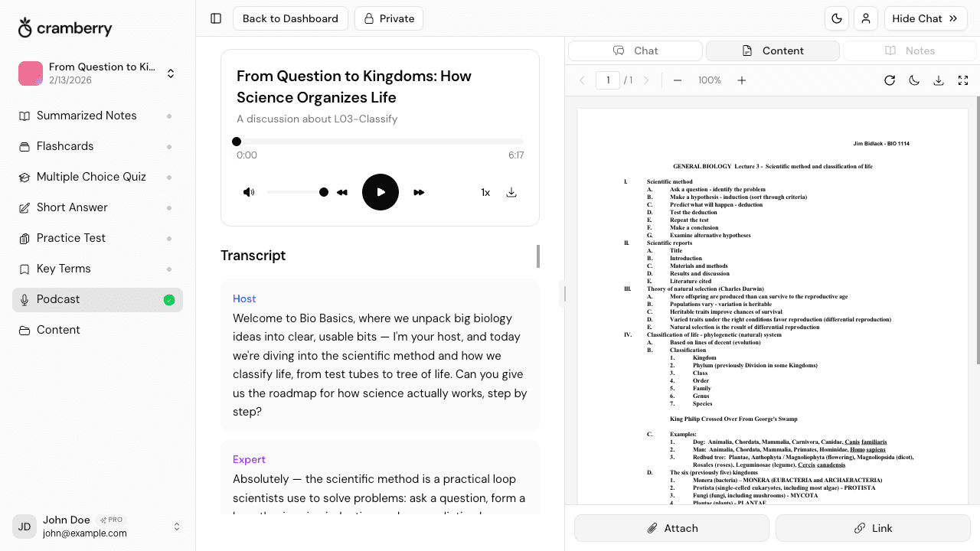Mute the podcast audio
Image resolution: width=980 pixels, height=551 pixels.
pos(249,192)
